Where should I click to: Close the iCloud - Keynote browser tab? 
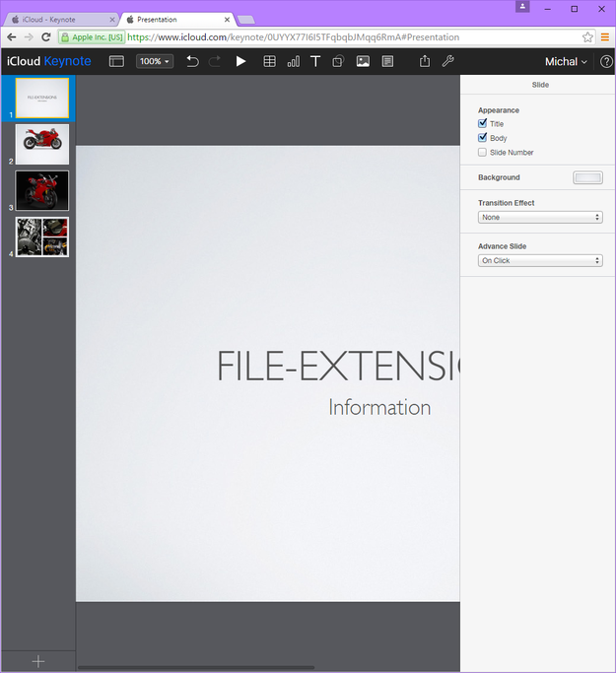tap(112, 20)
